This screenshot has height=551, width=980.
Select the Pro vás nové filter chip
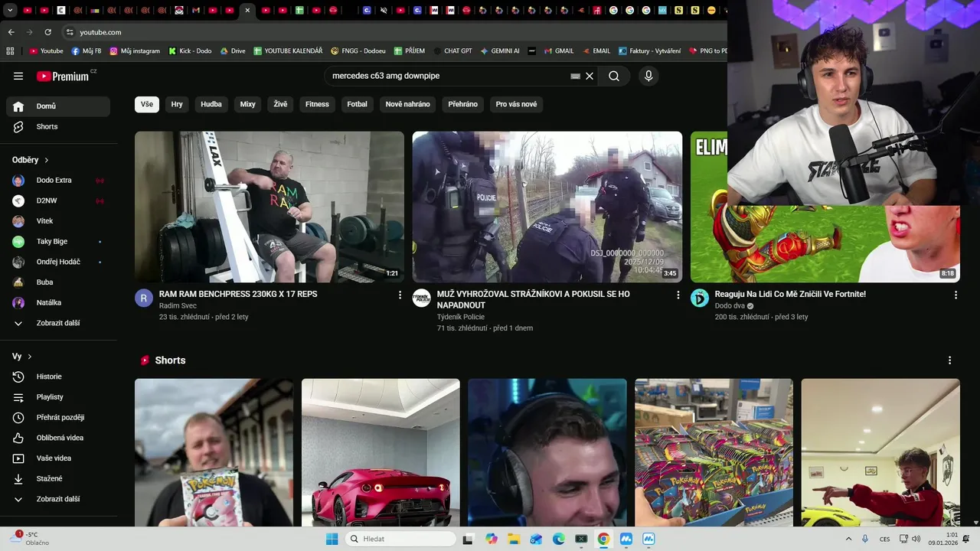[516, 104]
